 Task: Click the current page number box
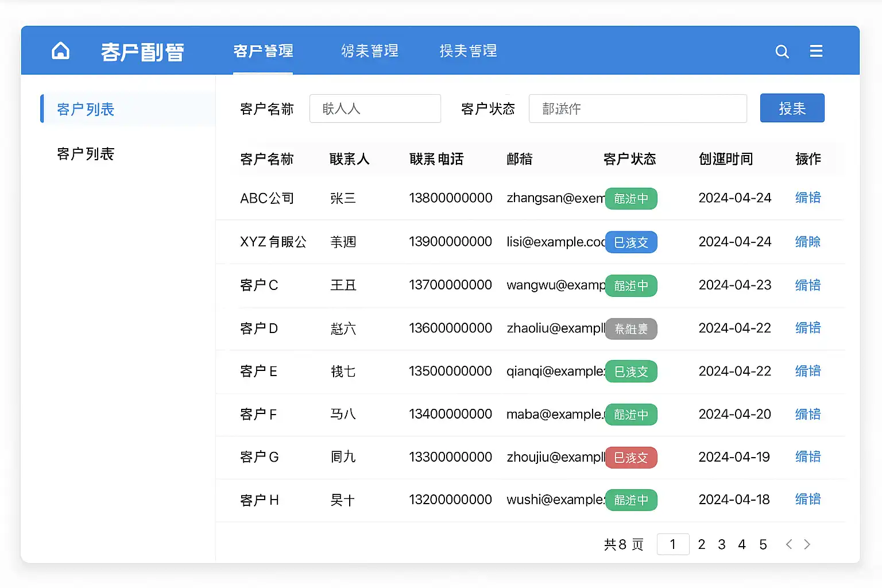coord(672,544)
